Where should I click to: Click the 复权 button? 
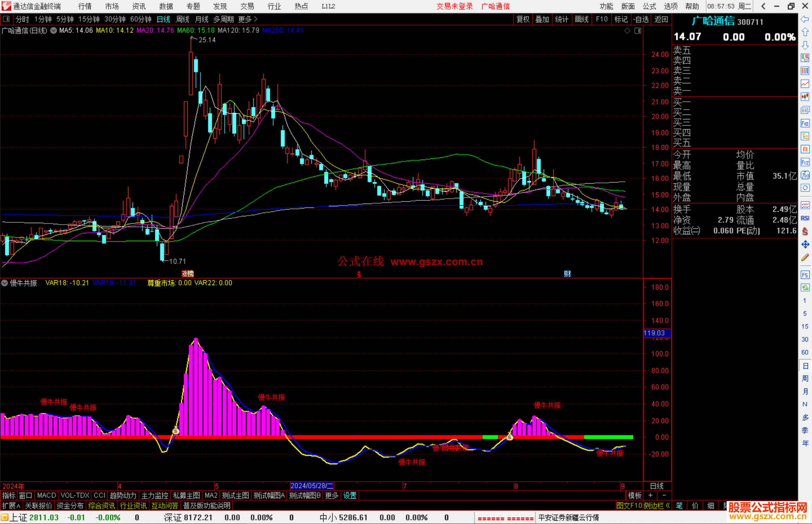(523, 19)
